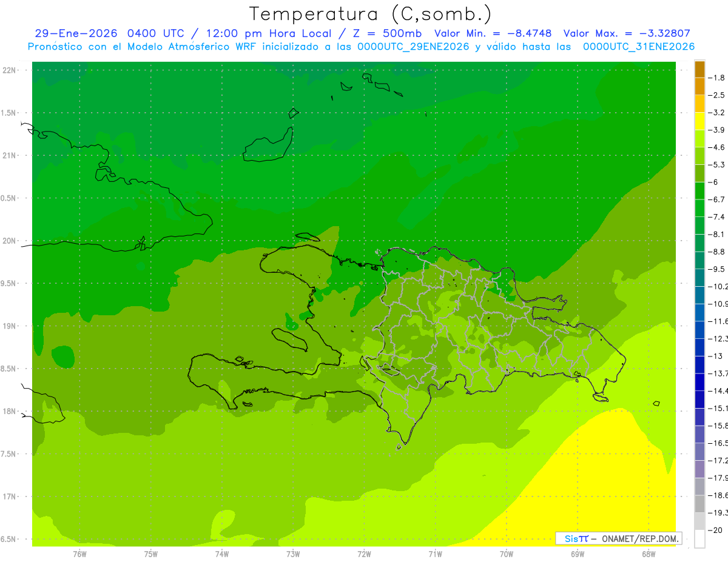Image resolution: width=728 pixels, height=562 pixels.
Task: Click the '21N' latitude label
Action: pos(10,156)
